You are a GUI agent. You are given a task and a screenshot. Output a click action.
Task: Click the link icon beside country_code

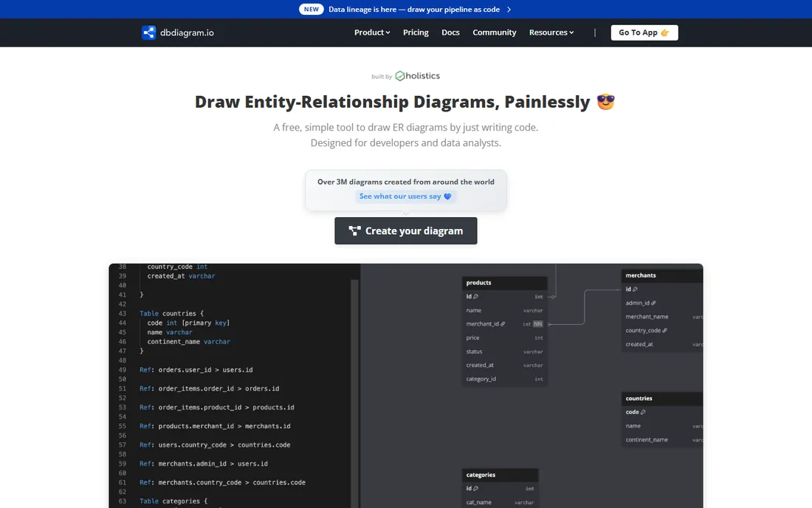point(665,330)
